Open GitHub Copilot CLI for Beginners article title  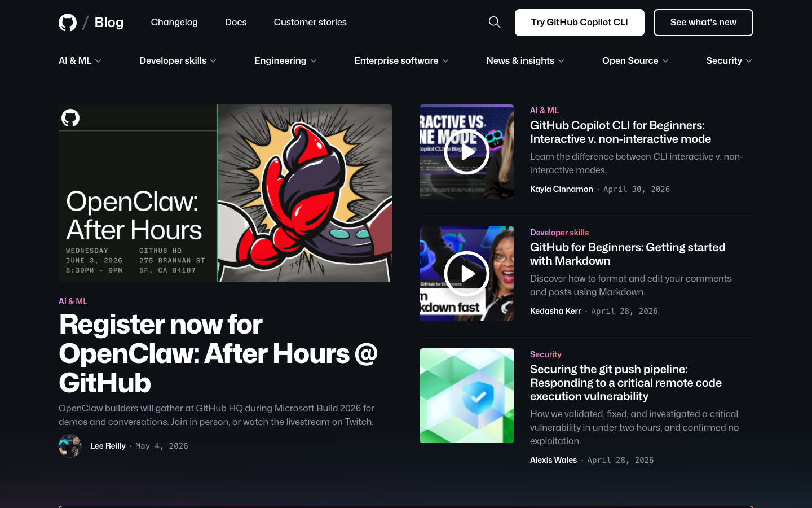[620, 132]
